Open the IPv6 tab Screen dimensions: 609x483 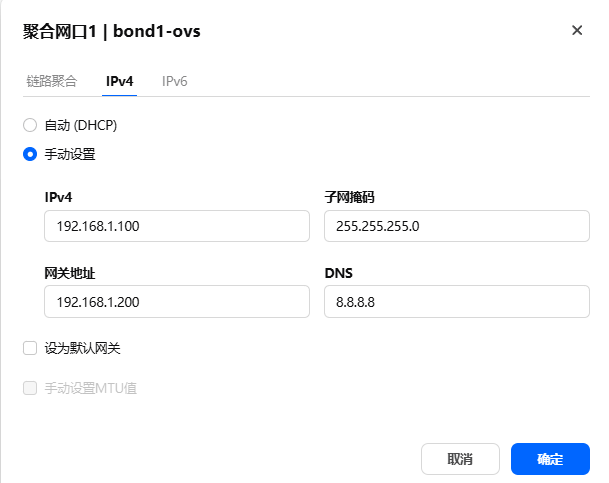pos(175,81)
